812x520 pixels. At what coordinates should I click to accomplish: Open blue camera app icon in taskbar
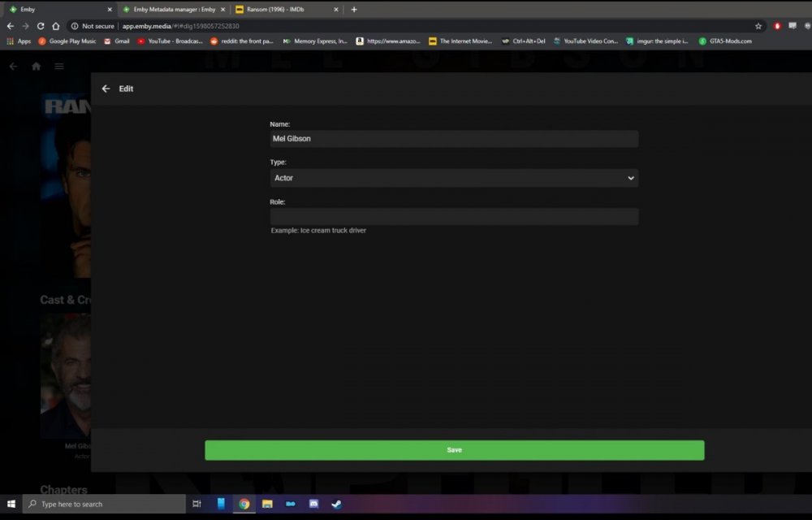pyautogui.click(x=291, y=504)
